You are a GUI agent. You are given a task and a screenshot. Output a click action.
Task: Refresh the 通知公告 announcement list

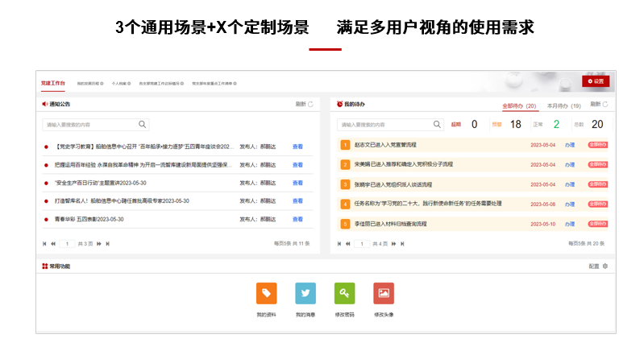310,105
